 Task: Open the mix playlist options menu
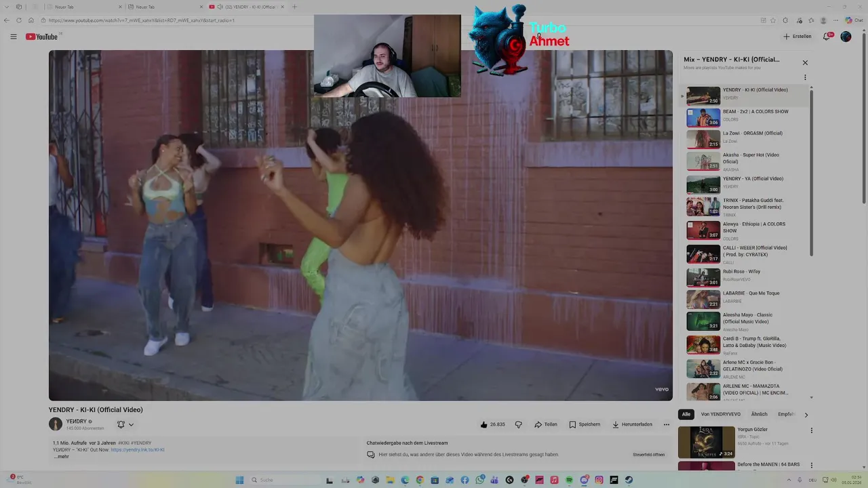point(805,77)
